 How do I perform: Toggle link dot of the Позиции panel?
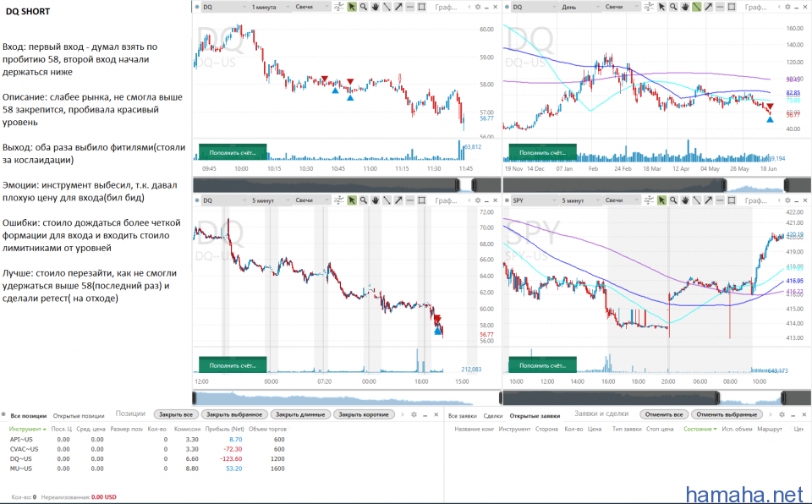(3, 414)
